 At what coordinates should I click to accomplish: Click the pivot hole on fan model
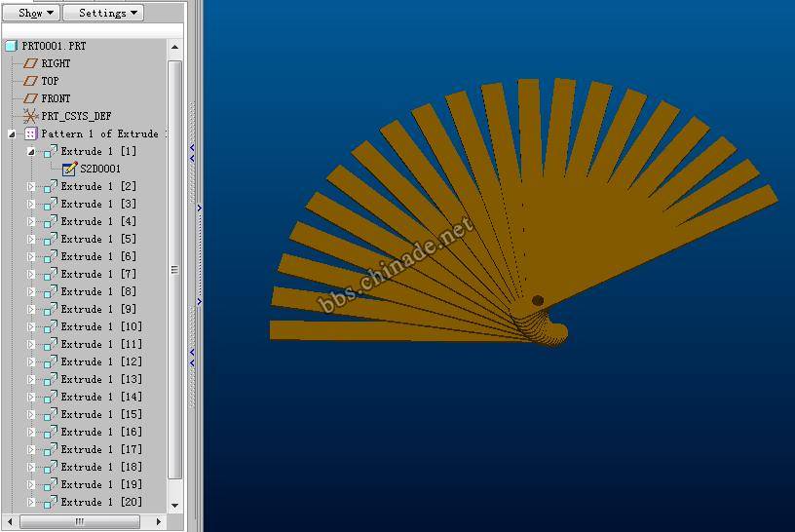pyautogui.click(x=537, y=300)
